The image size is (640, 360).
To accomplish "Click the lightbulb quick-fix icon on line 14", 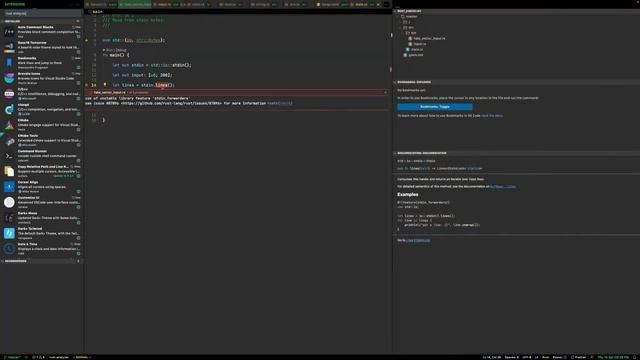I will (105, 85).
